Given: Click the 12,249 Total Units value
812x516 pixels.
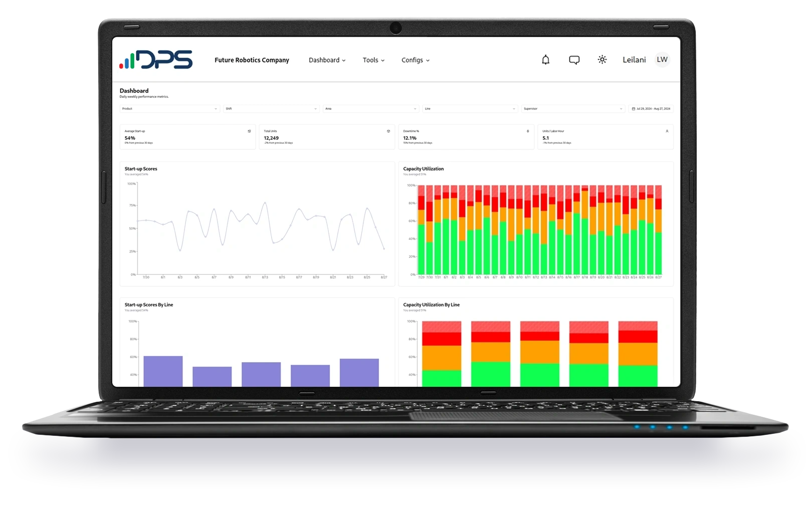Looking at the screenshot, I should click(271, 138).
